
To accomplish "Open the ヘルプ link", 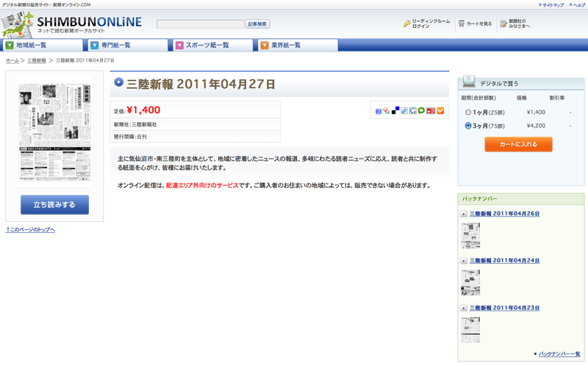I will click(x=579, y=5).
